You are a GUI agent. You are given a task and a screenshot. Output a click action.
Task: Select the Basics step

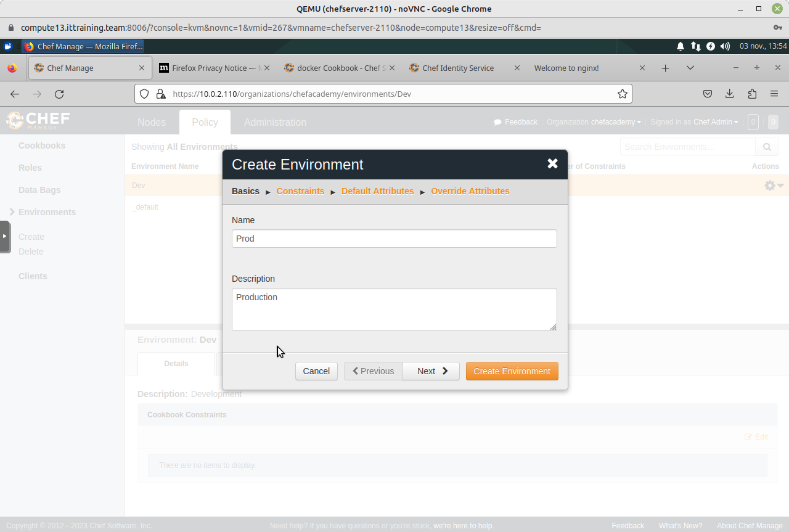tap(245, 191)
